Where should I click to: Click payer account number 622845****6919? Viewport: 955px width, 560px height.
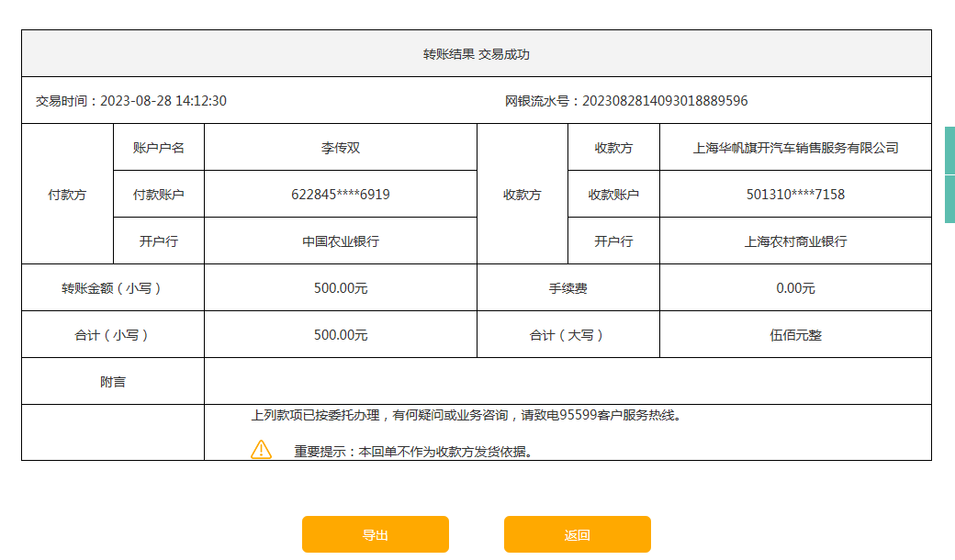pyautogui.click(x=340, y=195)
